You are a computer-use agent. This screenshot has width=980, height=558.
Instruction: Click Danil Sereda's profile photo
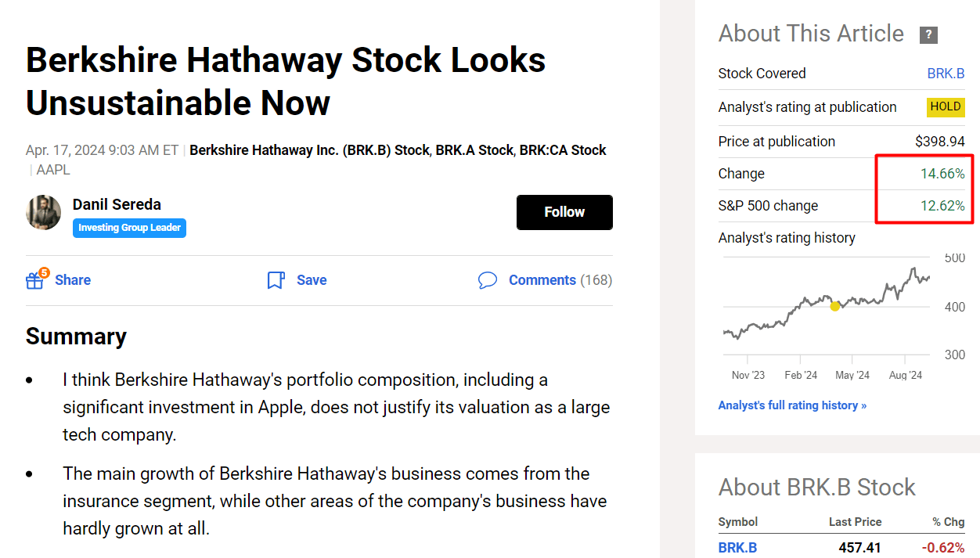point(43,212)
